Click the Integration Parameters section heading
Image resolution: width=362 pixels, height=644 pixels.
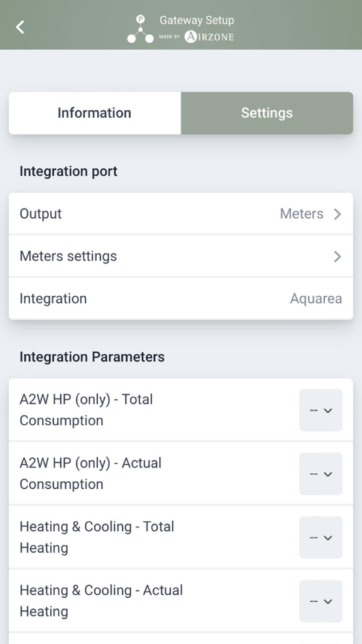click(92, 357)
